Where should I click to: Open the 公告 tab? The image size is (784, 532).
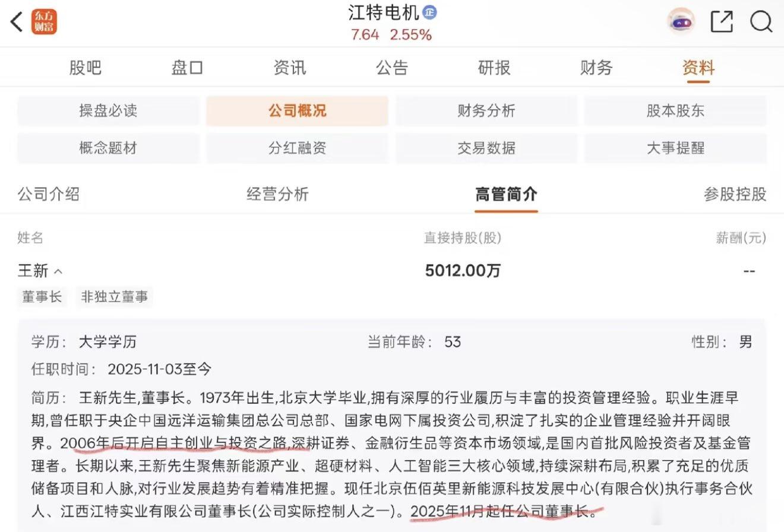click(x=392, y=68)
